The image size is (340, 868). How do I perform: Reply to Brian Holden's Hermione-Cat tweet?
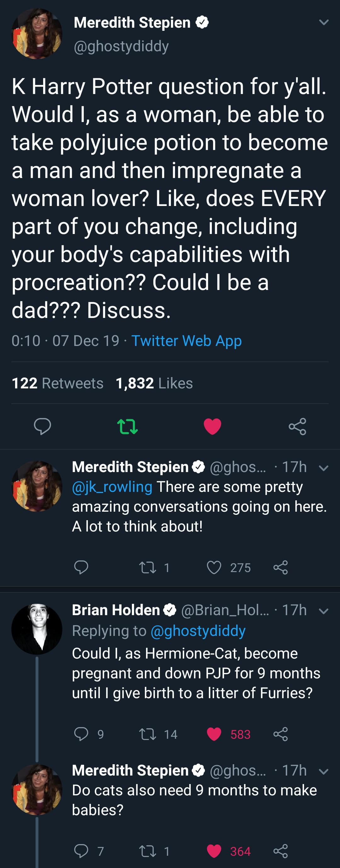click(x=81, y=734)
